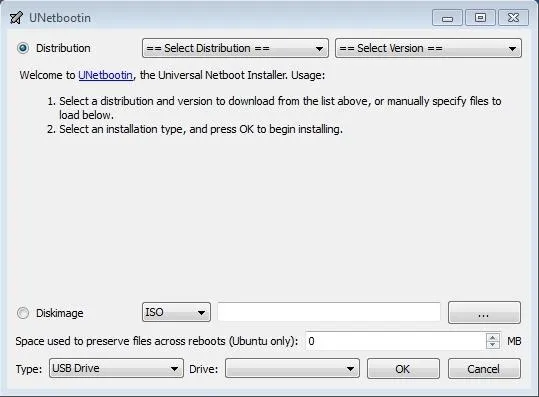
Task: Select the Distribution radio button
Action: point(23,48)
